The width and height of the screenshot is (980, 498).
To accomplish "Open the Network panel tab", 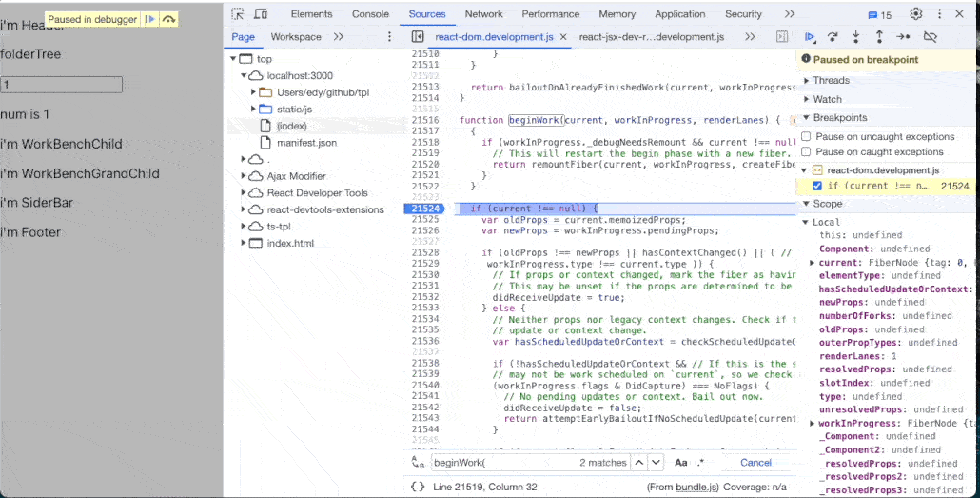I will pos(483,13).
